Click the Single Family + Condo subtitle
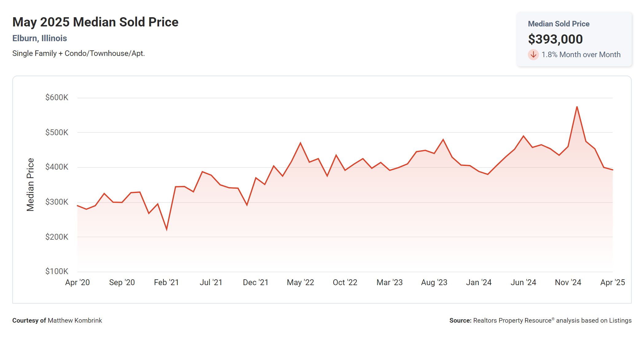This screenshot has height=338, width=644. coord(78,53)
